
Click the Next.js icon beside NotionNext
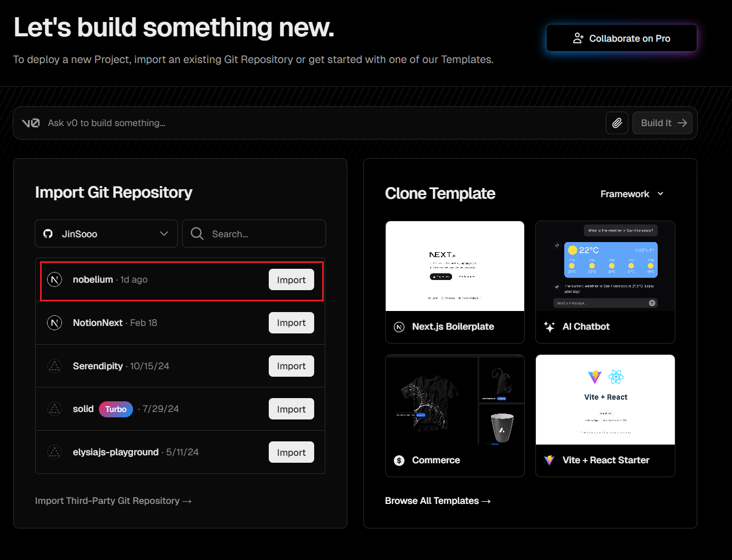coord(54,323)
